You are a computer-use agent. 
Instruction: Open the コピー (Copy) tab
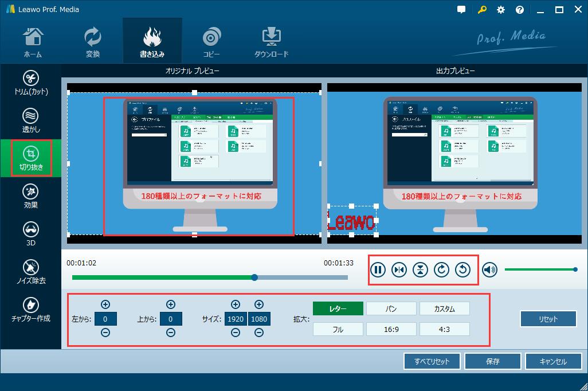pos(211,42)
